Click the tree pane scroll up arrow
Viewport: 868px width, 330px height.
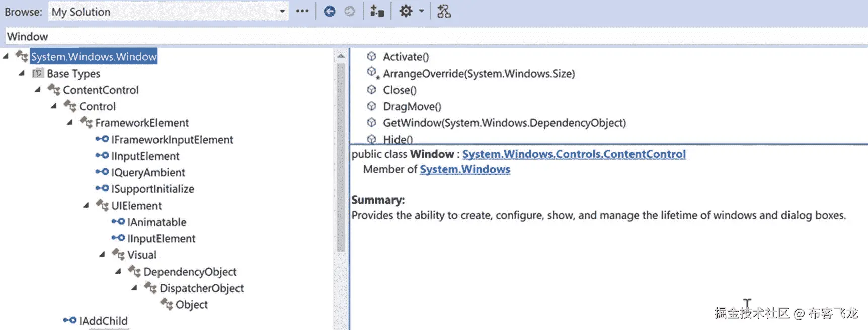tap(341, 56)
